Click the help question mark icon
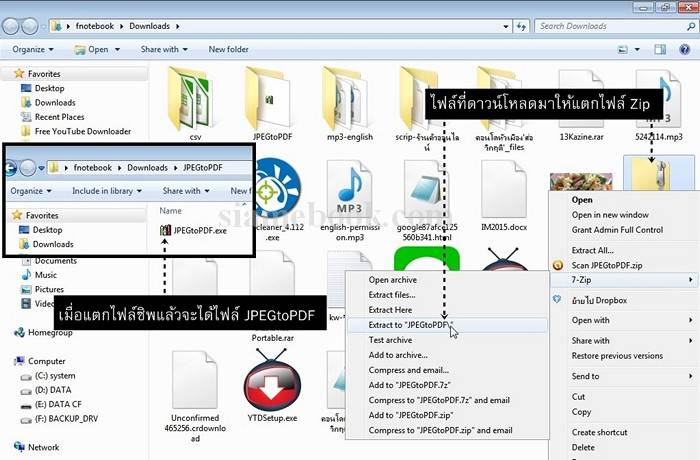Screen dimensions: 700x460 (x=684, y=50)
